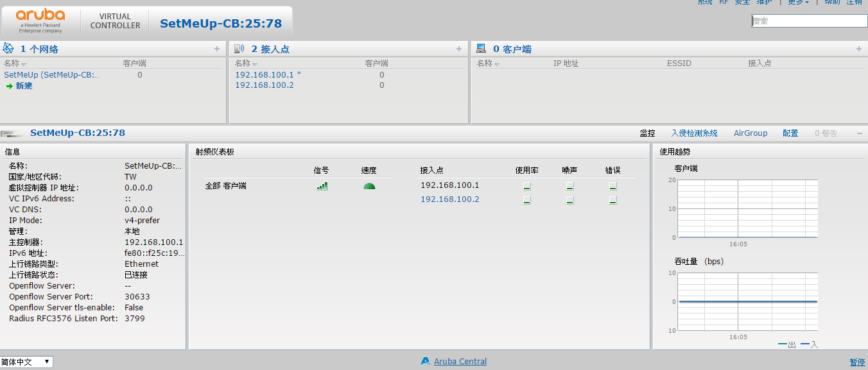Click 新建 to create a new network
Screen dimensions: 868x370
(x=24, y=85)
